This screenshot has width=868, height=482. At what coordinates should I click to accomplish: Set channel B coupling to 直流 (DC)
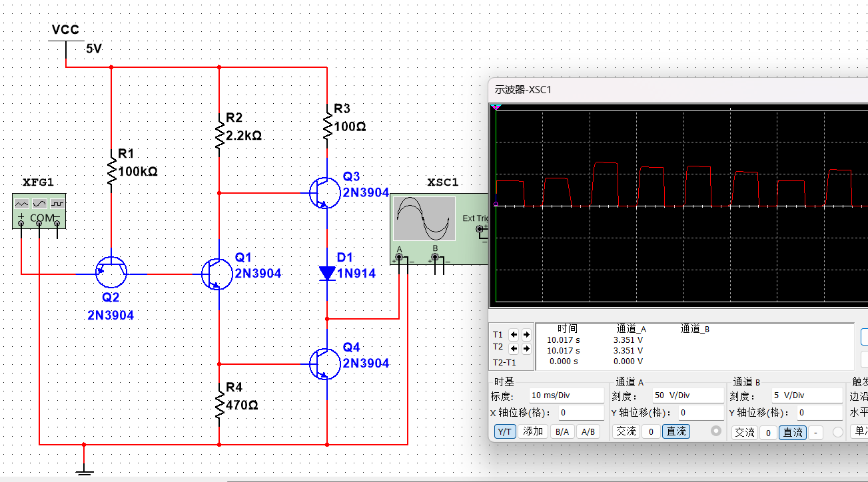click(x=793, y=433)
